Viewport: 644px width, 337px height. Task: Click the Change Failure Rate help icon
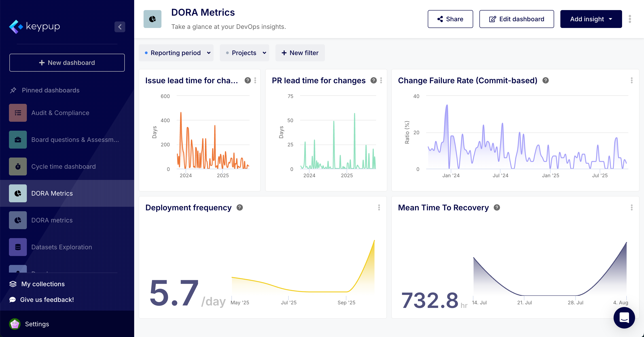(x=545, y=80)
